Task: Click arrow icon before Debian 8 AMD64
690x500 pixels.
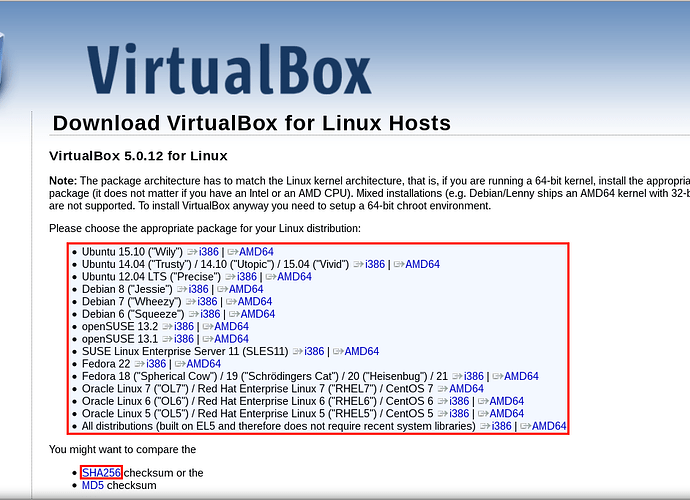Action: (x=220, y=289)
